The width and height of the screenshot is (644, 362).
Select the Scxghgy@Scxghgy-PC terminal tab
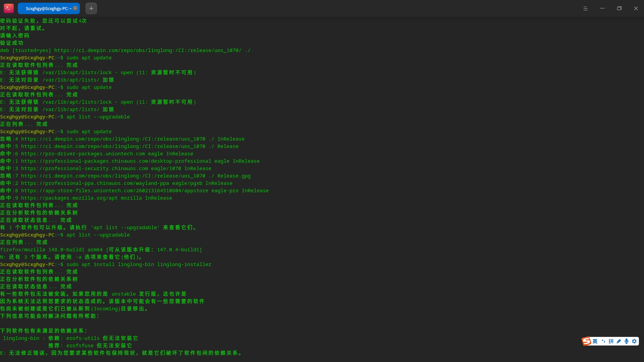[x=49, y=8]
